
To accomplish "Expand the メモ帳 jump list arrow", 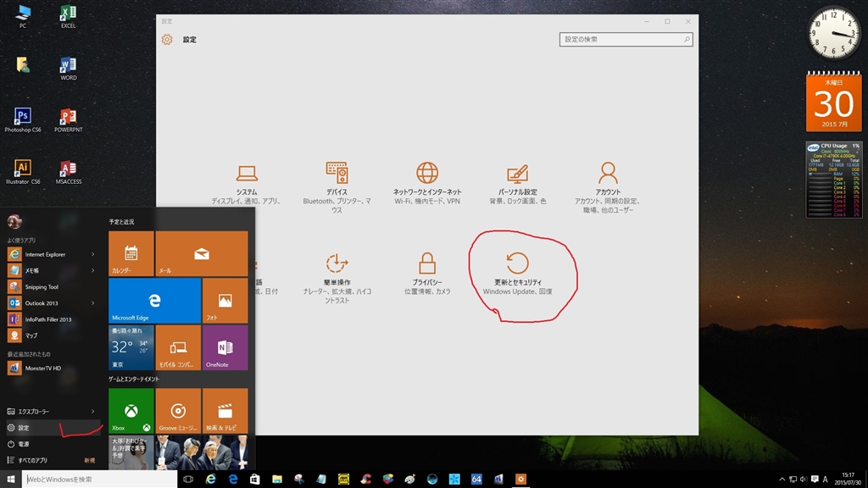I will click(93, 270).
